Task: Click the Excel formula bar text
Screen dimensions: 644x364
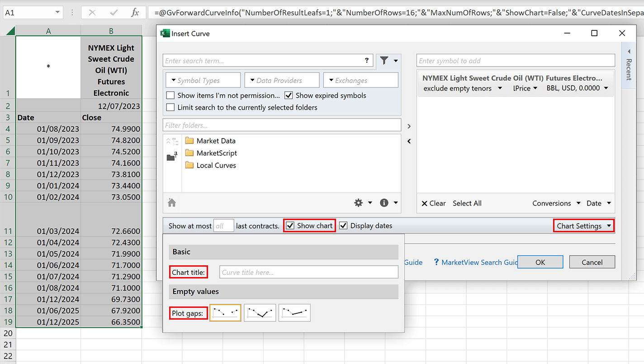Action: (x=396, y=13)
